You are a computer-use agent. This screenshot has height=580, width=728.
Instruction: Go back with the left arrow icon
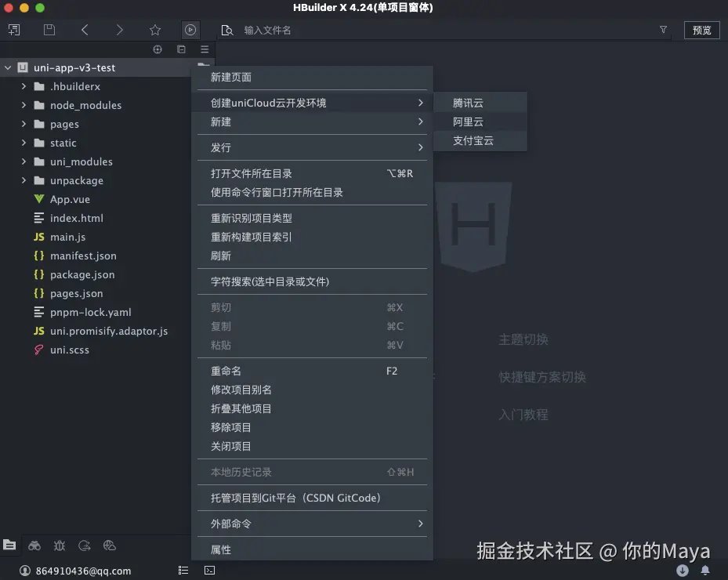(x=85, y=31)
